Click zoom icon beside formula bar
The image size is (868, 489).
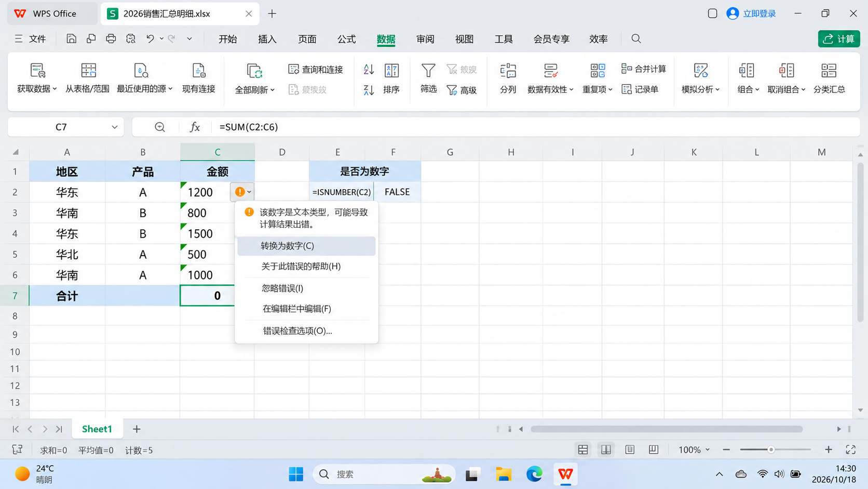click(x=160, y=127)
